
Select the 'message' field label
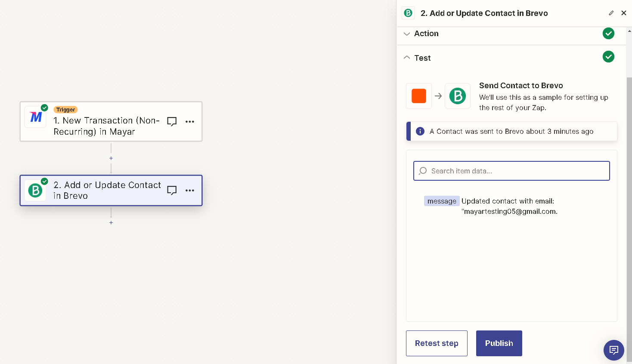coord(442,201)
